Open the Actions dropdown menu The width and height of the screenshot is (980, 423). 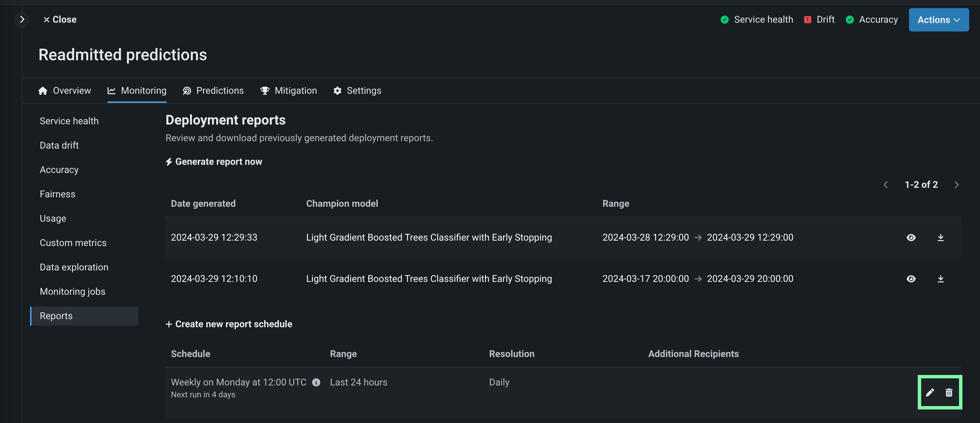[938, 20]
